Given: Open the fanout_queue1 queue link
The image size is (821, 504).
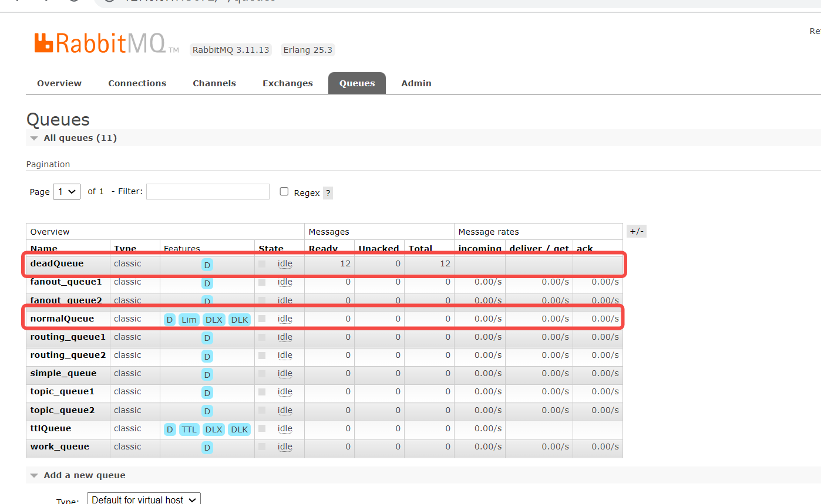Looking at the screenshot, I should [x=66, y=282].
